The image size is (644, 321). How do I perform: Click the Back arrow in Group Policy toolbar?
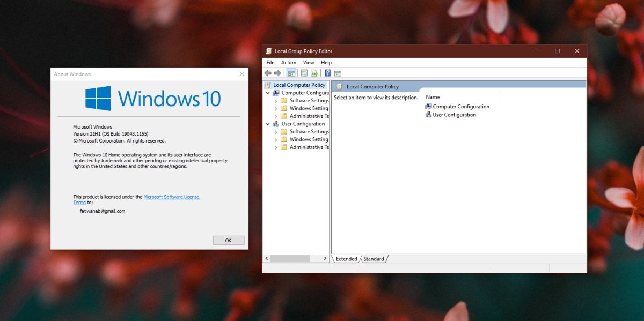tap(268, 73)
